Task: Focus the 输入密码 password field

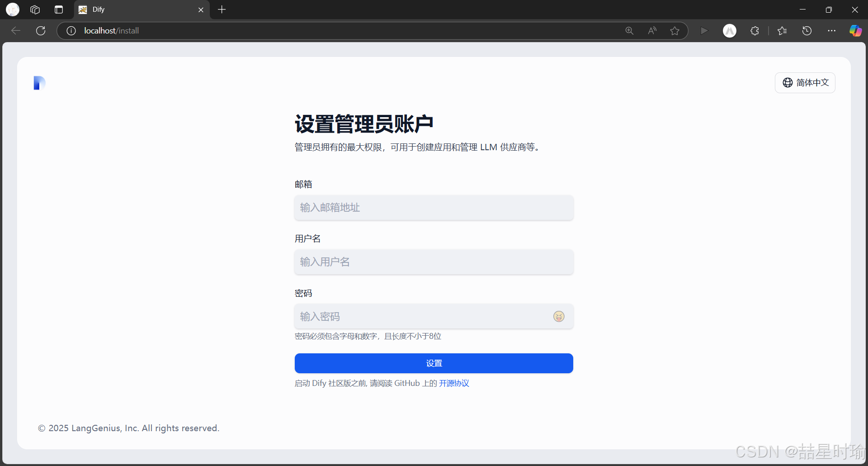Action: point(434,316)
